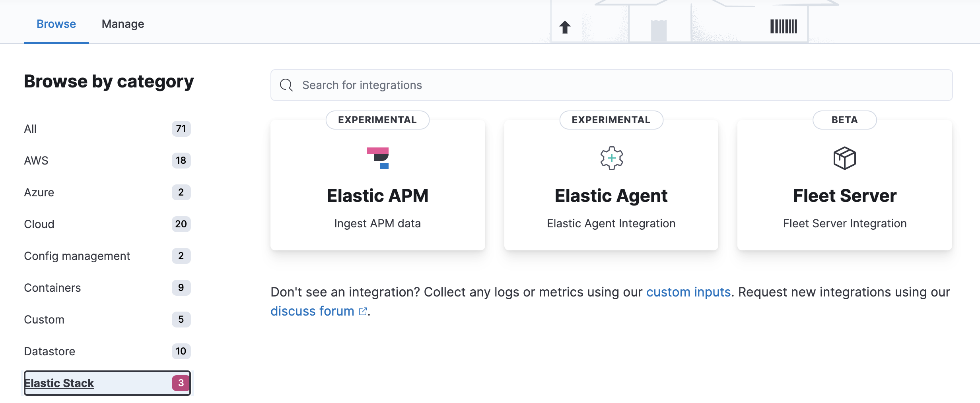Viewport: 980px width, 403px height.
Task: Select the Config management category
Action: 107,256
